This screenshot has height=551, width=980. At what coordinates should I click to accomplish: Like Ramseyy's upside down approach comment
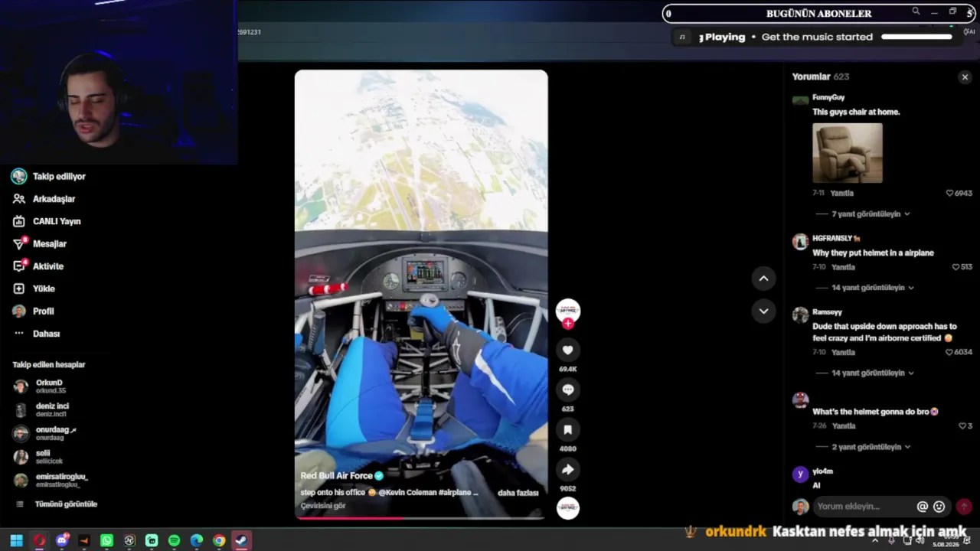click(x=949, y=353)
